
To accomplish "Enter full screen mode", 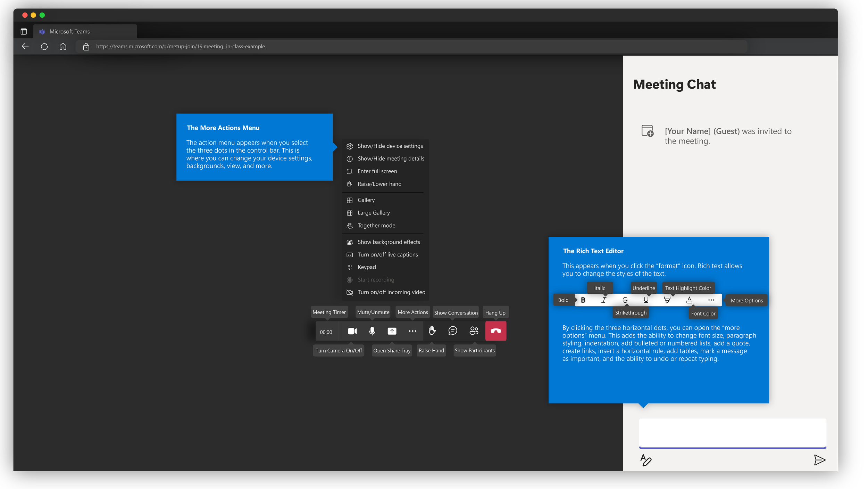I will tap(377, 171).
